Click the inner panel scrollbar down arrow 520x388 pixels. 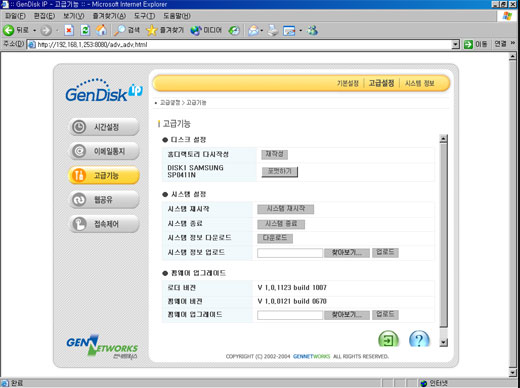[x=443, y=342]
